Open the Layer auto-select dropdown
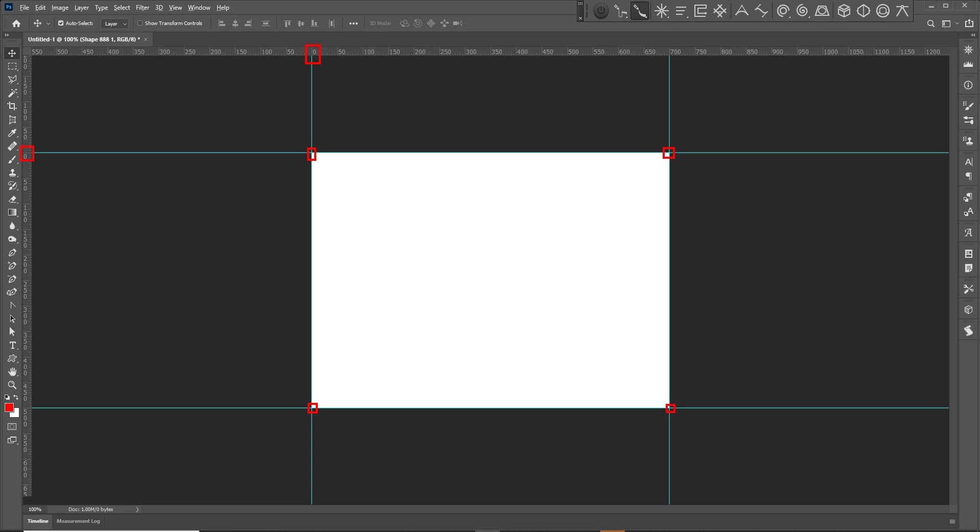Viewport: 980px width, 532px height. click(x=115, y=23)
